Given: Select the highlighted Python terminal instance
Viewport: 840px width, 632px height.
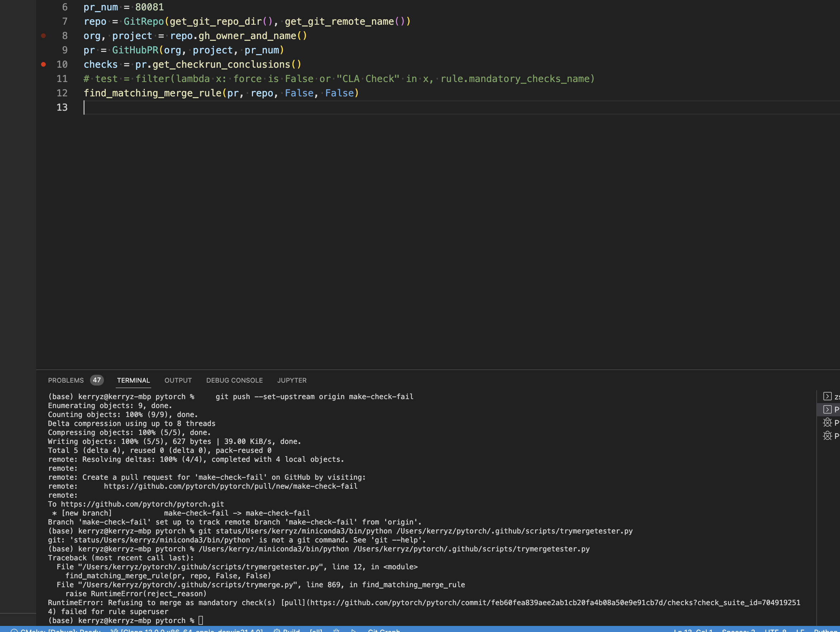Looking at the screenshot, I should [828, 410].
